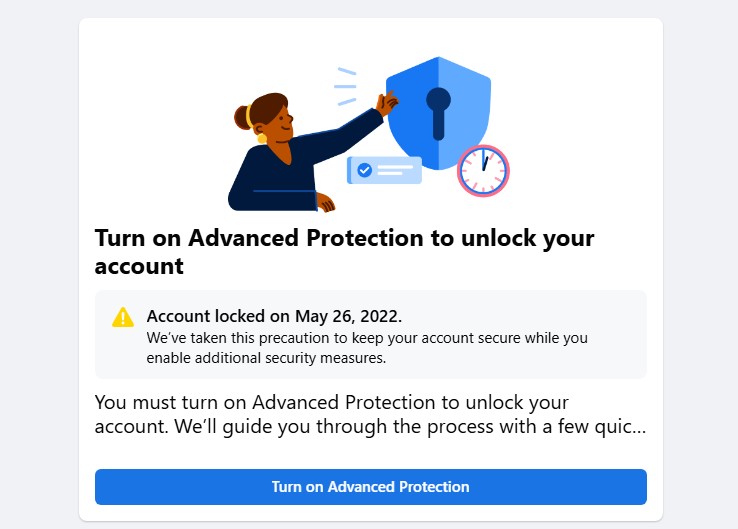Click the woman's yellow earring in the illustration

pos(262,138)
